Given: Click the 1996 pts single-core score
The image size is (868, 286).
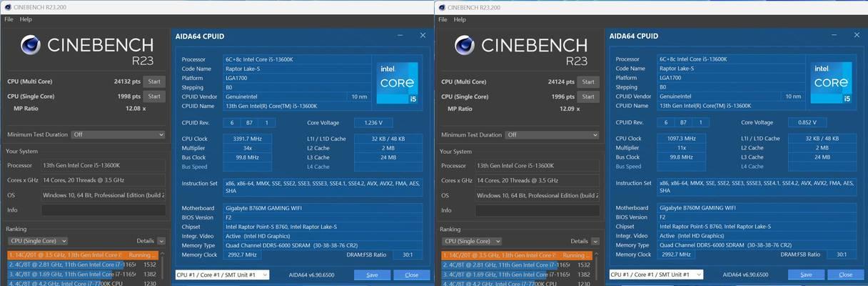Looking at the screenshot, I should click(563, 96).
